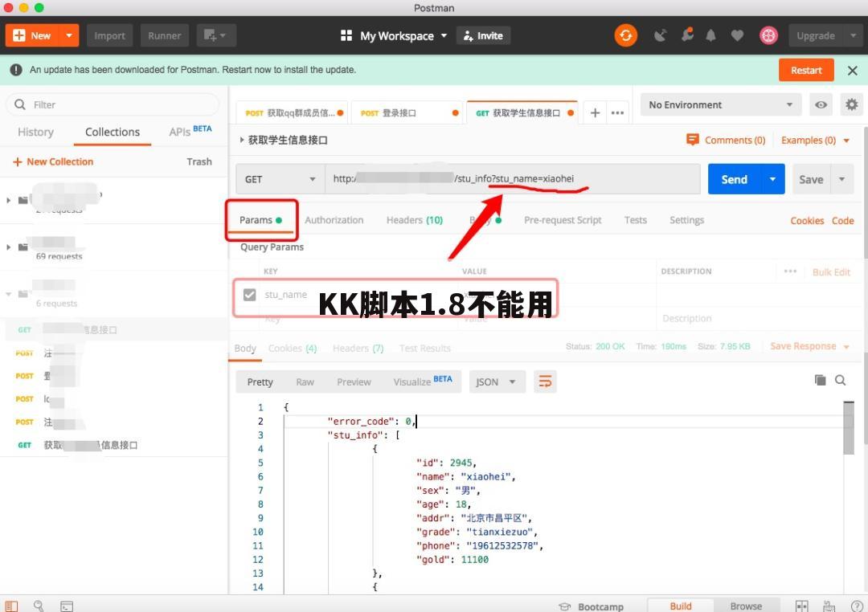
Task: Click the query params ellipsis options icon
Action: pos(790,271)
